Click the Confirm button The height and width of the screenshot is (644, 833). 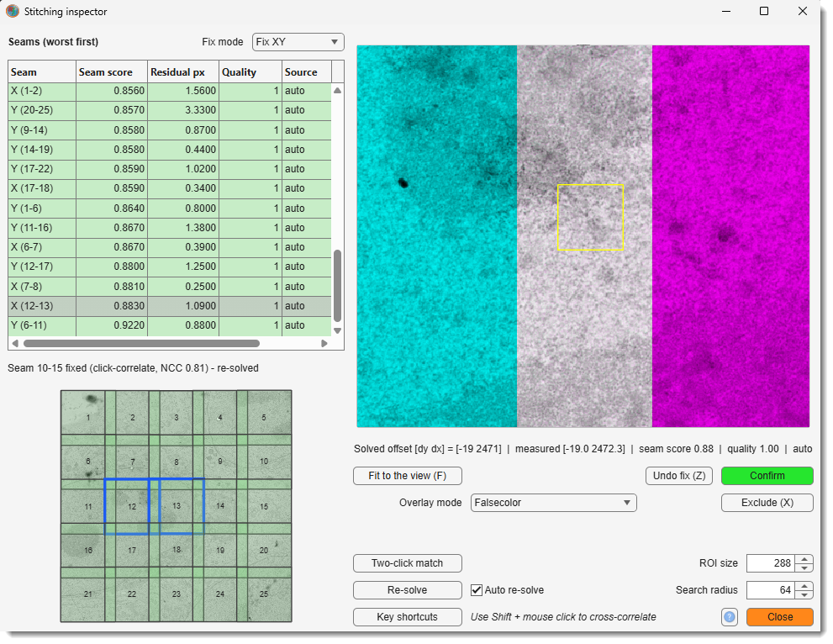click(x=767, y=476)
